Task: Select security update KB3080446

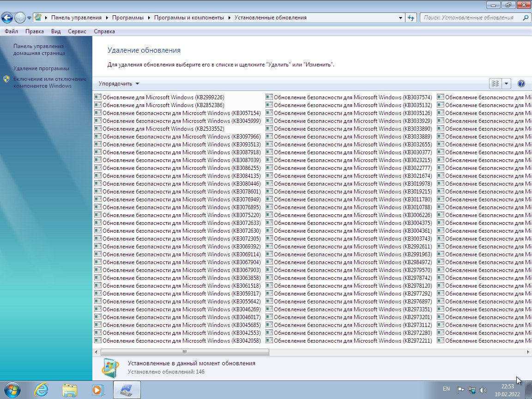Action: (177, 183)
